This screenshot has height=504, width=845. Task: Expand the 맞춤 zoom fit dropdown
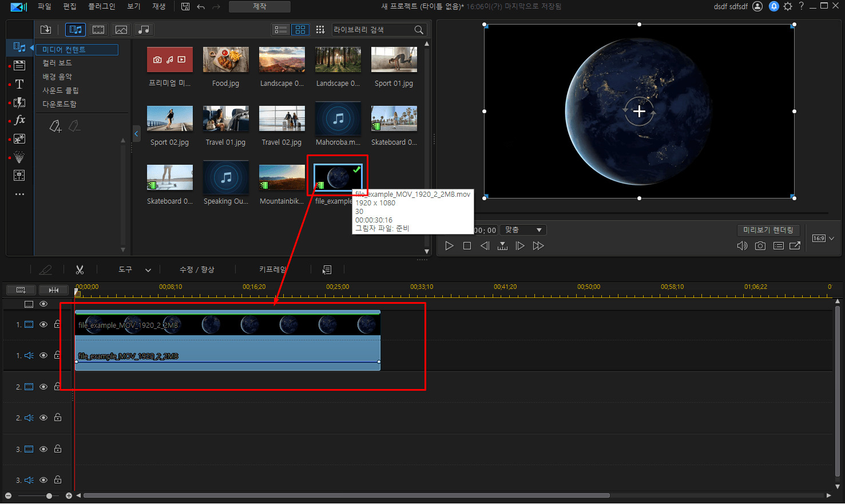(x=523, y=230)
